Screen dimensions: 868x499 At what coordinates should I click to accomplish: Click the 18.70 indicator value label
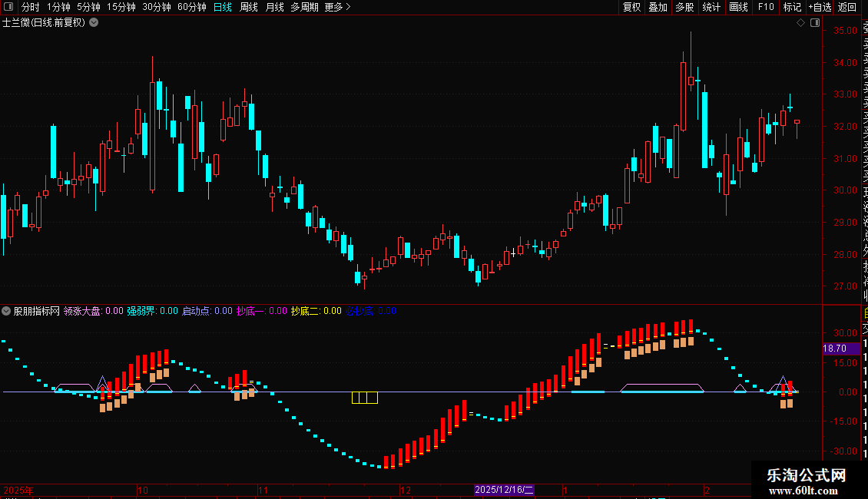pyautogui.click(x=841, y=349)
